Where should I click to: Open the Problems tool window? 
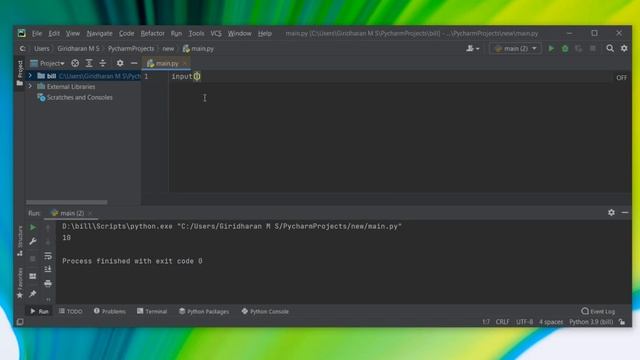coord(110,311)
